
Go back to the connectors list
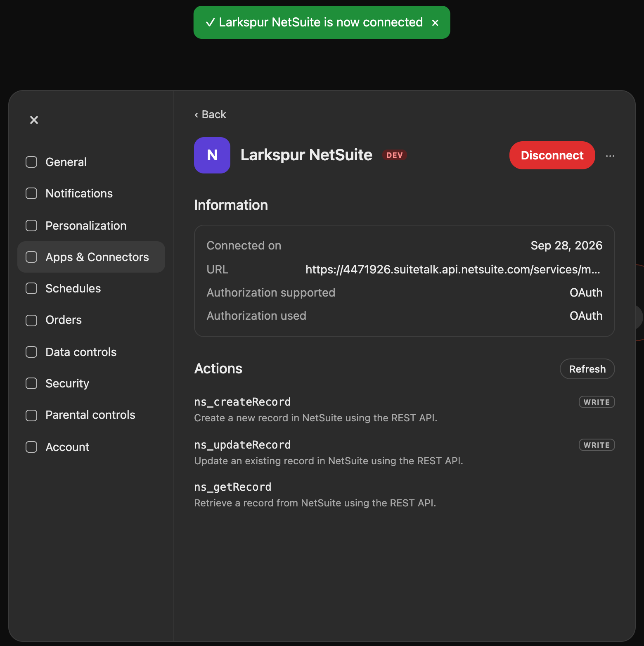click(x=210, y=114)
